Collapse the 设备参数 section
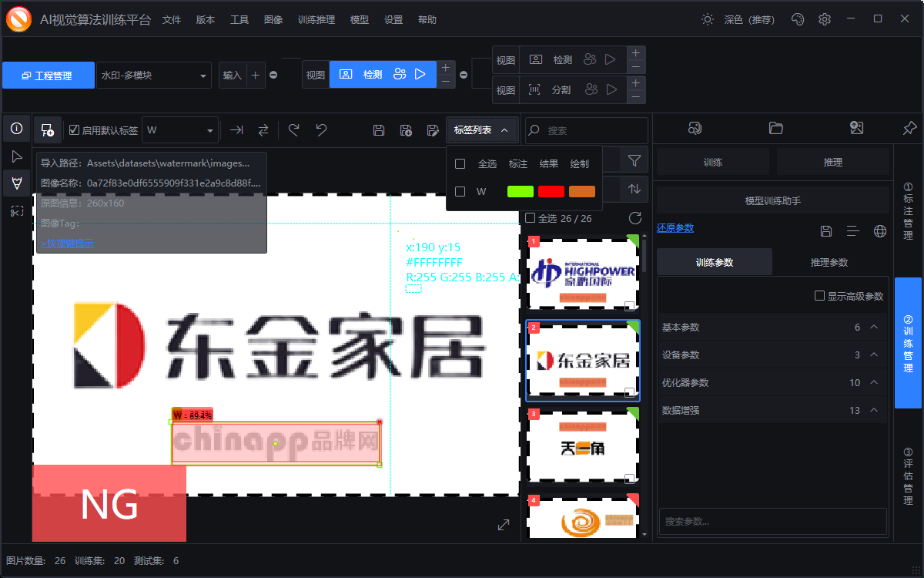This screenshot has width=924, height=578. 874,355
